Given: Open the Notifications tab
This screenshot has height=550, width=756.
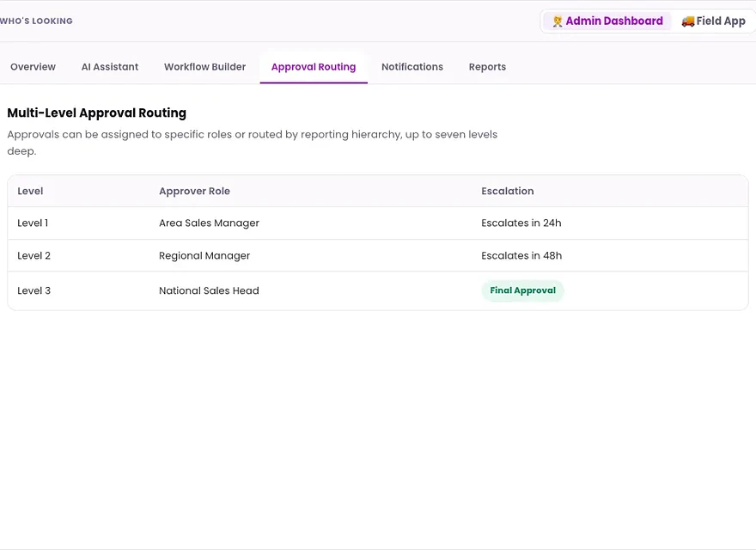Looking at the screenshot, I should click(x=412, y=67).
